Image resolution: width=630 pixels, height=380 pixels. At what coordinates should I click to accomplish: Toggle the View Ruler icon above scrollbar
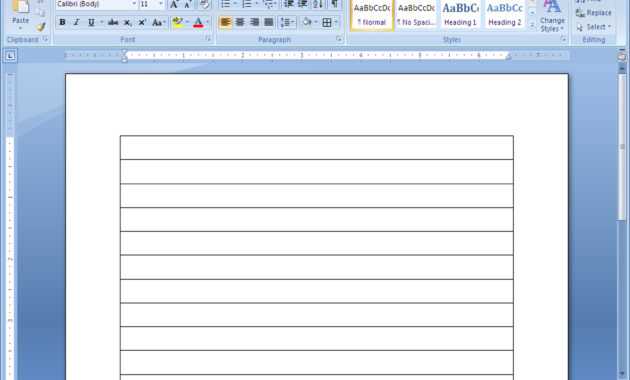coord(622,57)
